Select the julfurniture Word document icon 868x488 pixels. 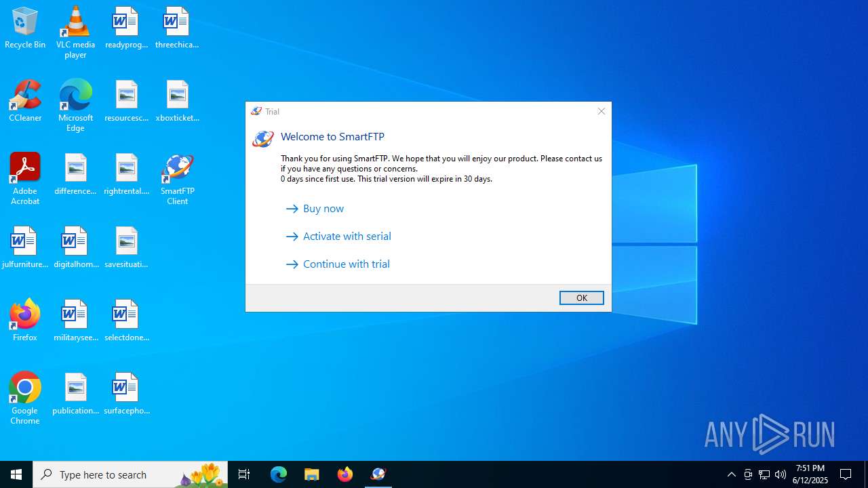(x=25, y=248)
